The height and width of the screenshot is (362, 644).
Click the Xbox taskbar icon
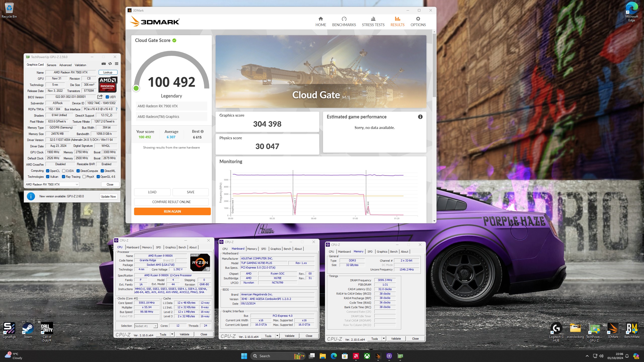click(x=367, y=356)
